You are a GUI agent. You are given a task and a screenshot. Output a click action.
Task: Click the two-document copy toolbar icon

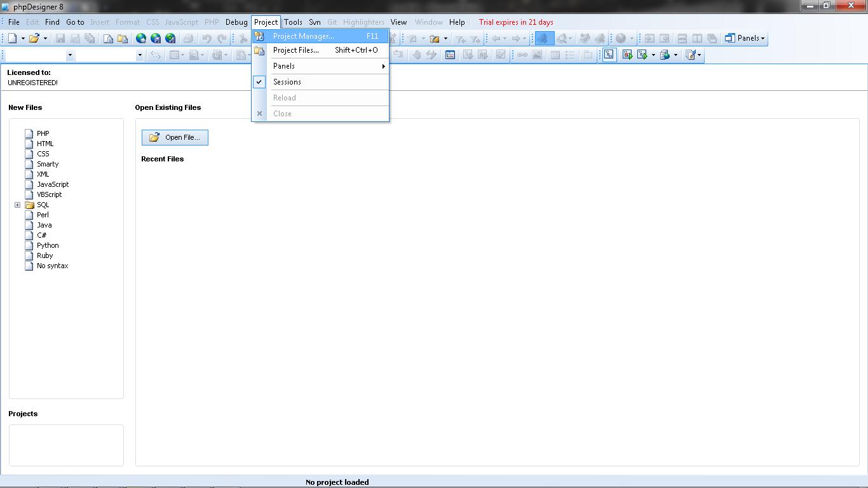click(x=108, y=38)
